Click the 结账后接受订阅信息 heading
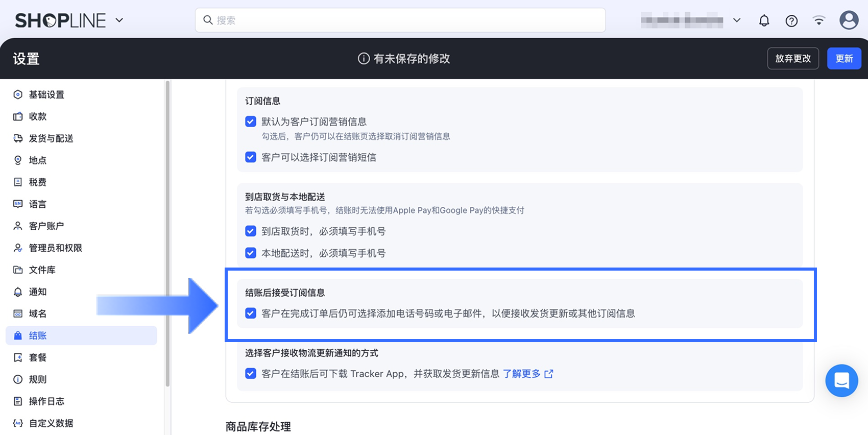The image size is (868, 435). (x=285, y=293)
